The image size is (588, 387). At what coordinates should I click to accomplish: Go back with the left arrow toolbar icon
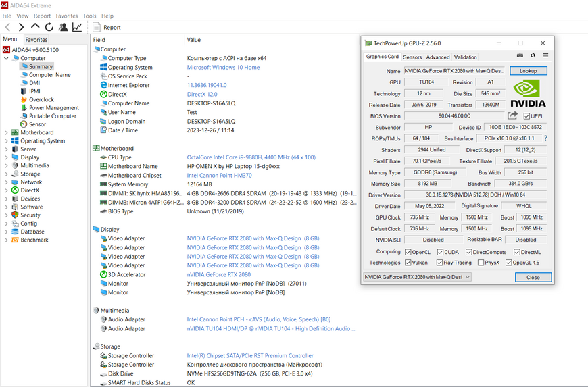8,27
